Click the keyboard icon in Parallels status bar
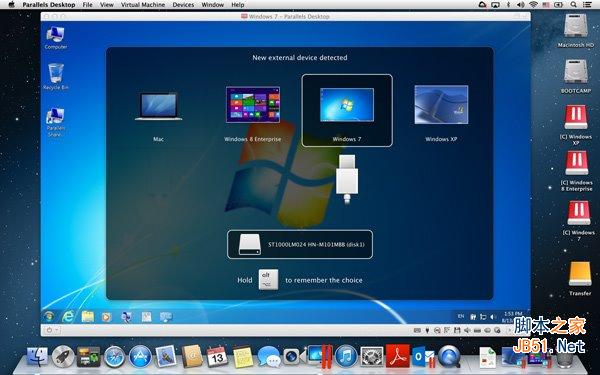This screenshot has height=375, width=600. 417,330
